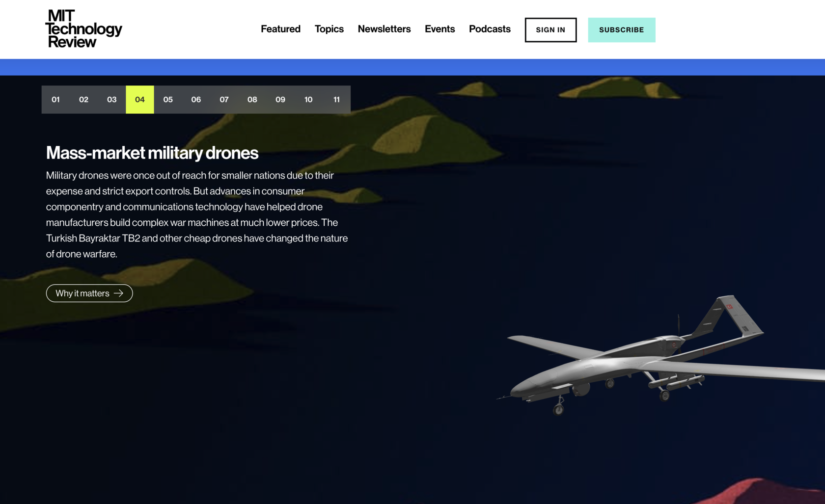Viewport: 825px width, 504px height.
Task: Click the paragraph line starting "Turkish Bayraktar TB2"
Action: (x=197, y=238)
